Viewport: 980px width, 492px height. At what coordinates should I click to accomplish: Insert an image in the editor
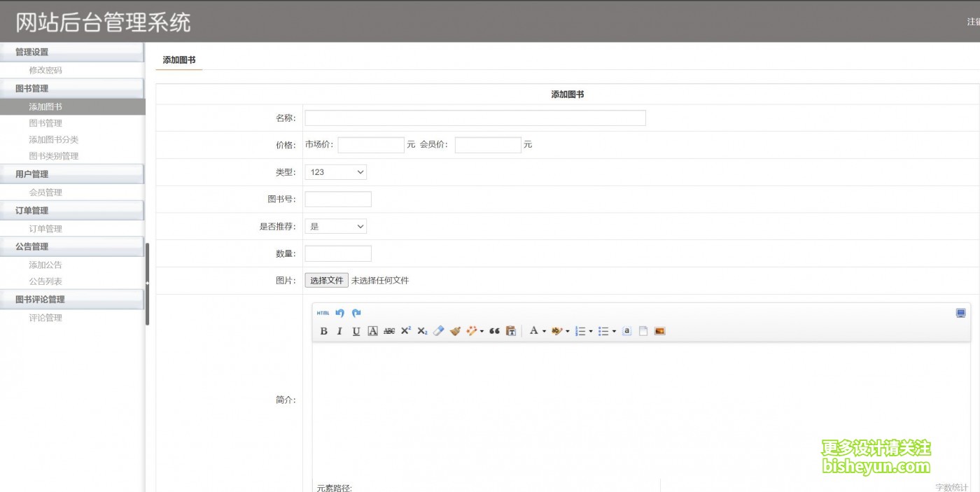click(x=659, y=331)
